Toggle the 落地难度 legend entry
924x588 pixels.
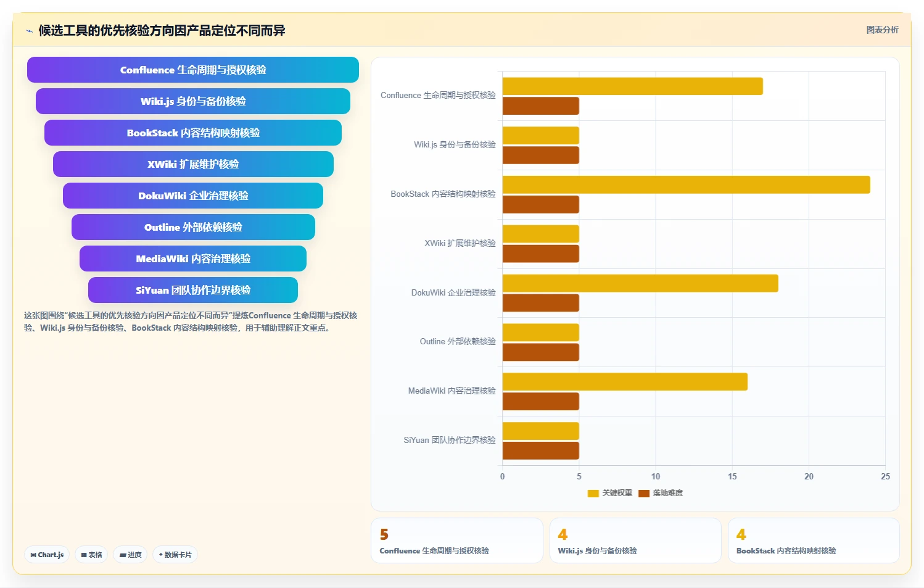point(661,493)
